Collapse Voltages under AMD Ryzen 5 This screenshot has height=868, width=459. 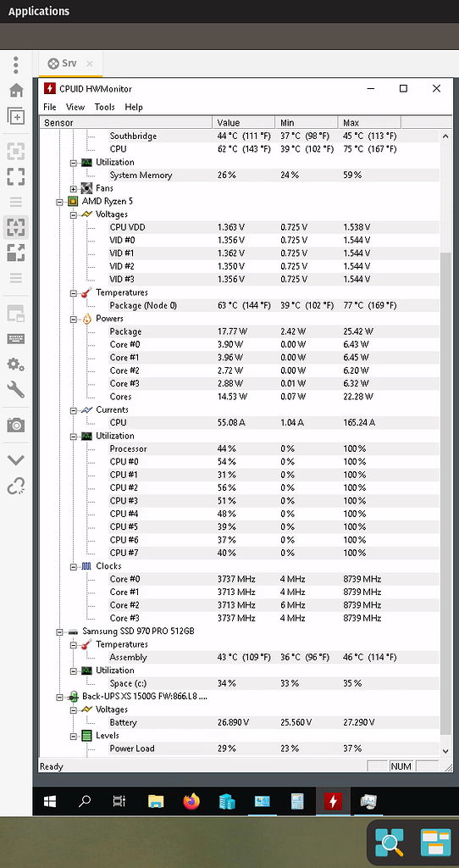click(74, 214)
